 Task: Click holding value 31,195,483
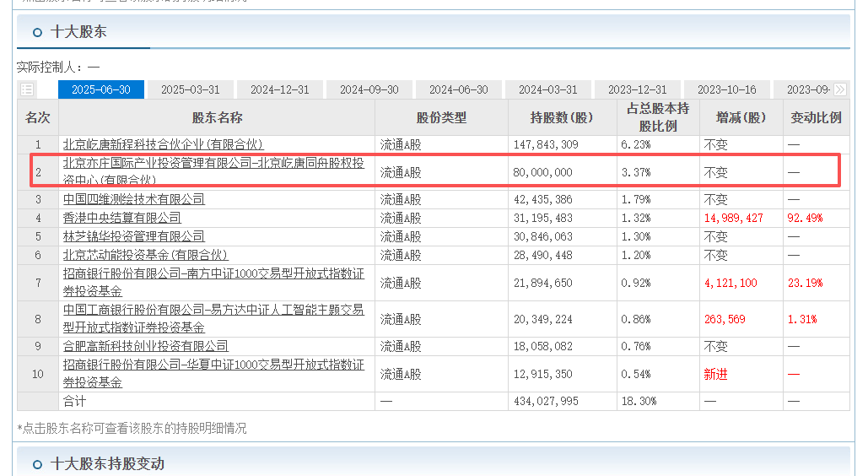[542, 218]
